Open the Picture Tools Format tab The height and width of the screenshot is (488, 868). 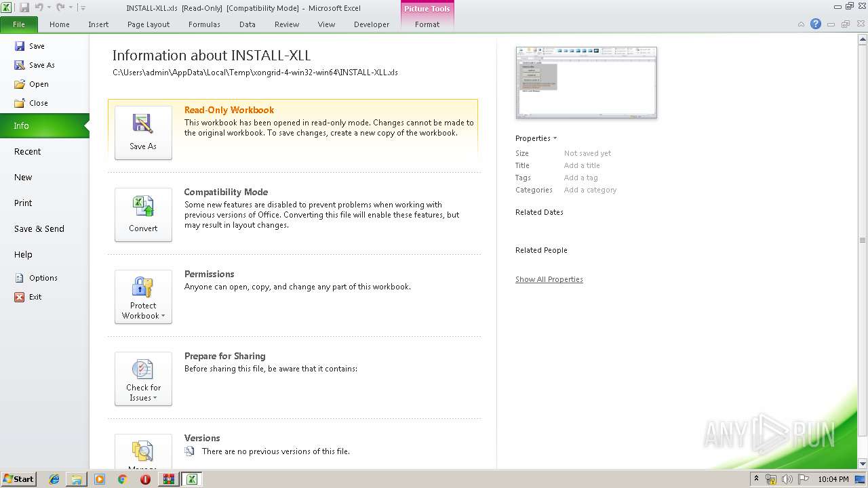click(427, 24)
